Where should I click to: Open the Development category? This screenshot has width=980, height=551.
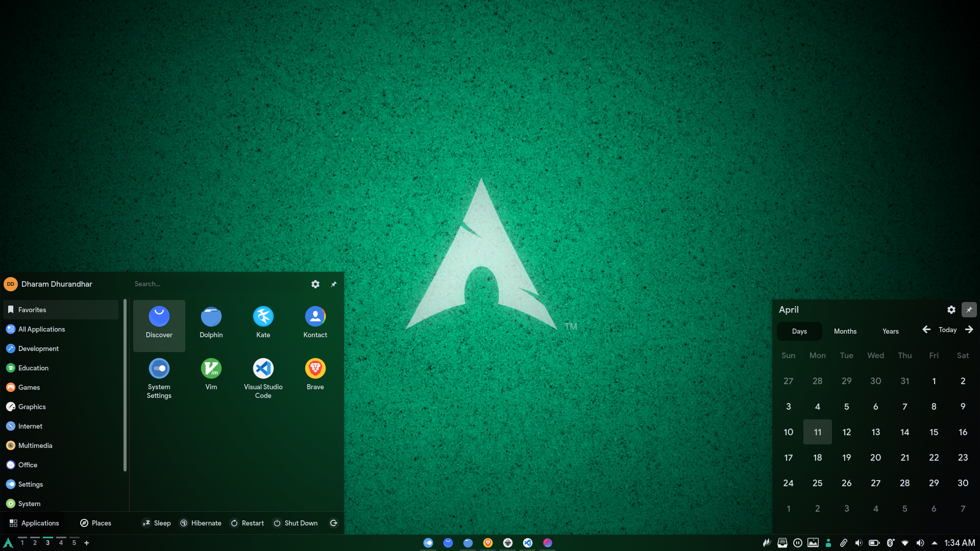(x=38, y=348)
